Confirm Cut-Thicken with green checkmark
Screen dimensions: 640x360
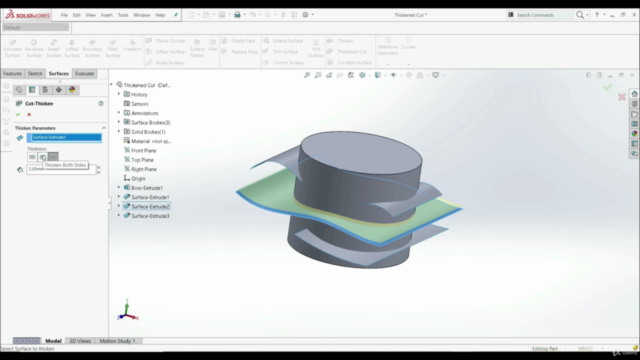18,115
